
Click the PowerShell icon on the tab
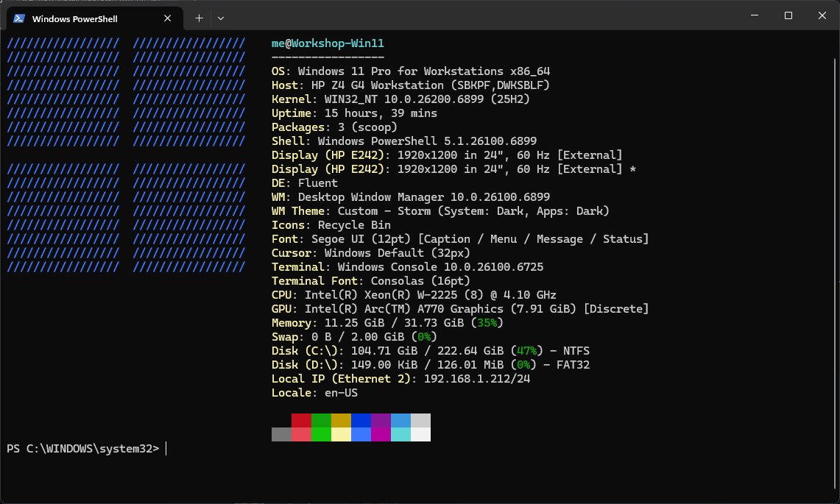pos(19,18)
